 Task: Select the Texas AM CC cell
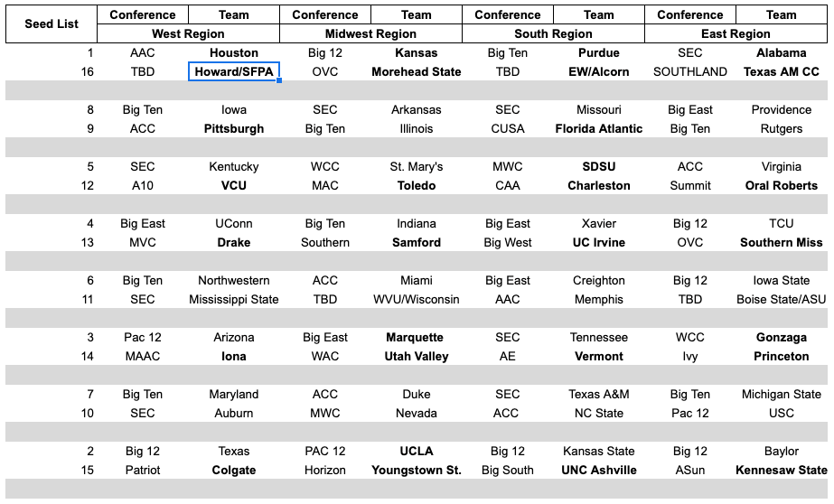point(782,72)
